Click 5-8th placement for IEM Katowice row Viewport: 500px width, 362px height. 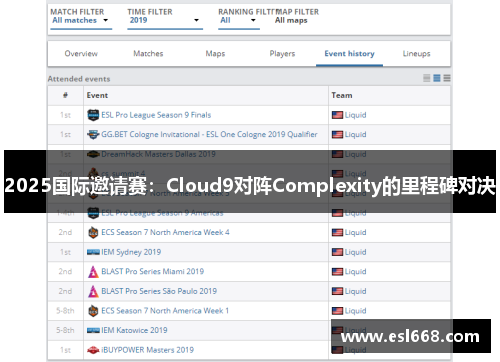[x=65, y=330]
